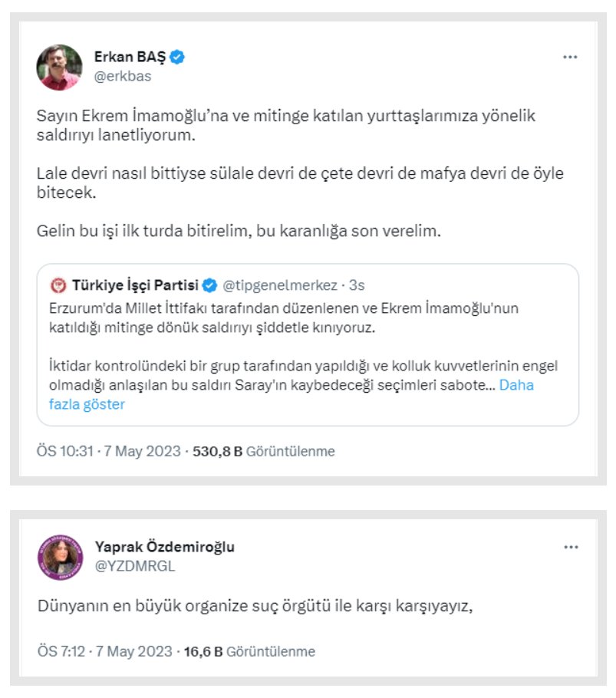Click Erkan BAŞ's profile avatar
The width and height of the screenshot is (616, 698).
pos(59,67)
